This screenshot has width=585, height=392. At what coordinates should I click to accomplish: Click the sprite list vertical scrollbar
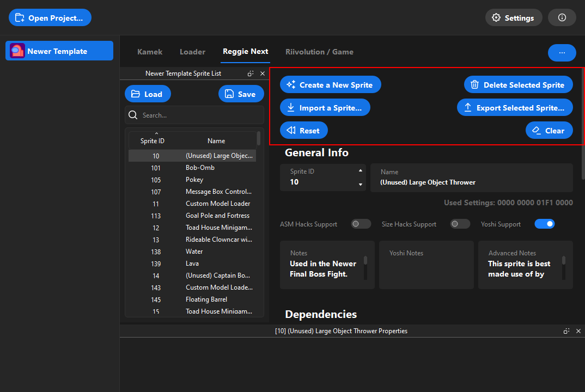[259, 139]
